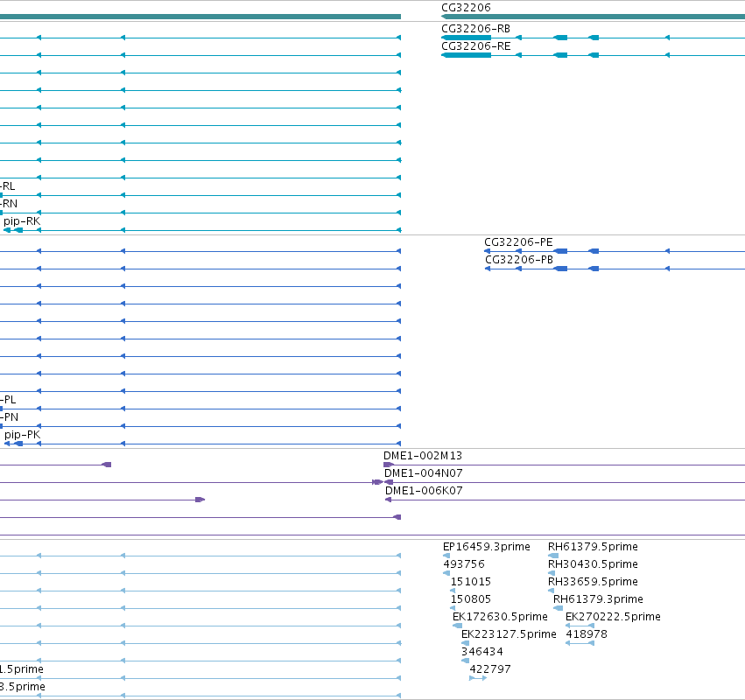The height and width of the screenshot is (700, 745).
Task: Click the RH61379.3prime EST label
Action: [x=598, y=599]
